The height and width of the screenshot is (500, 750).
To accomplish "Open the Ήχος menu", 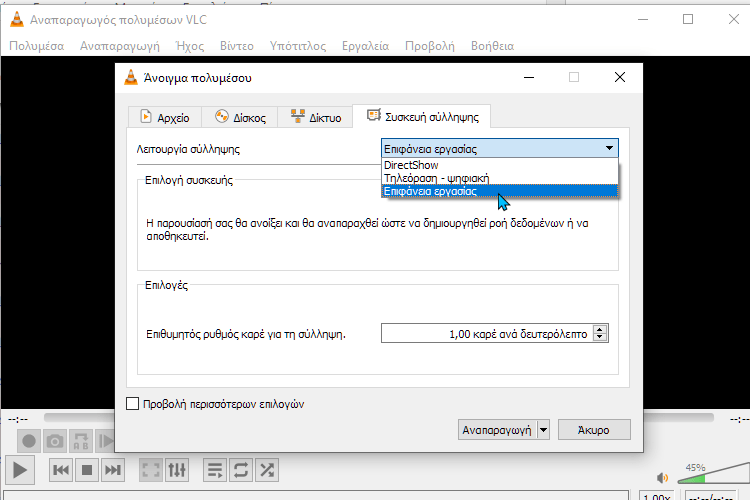I will [190, 46].
